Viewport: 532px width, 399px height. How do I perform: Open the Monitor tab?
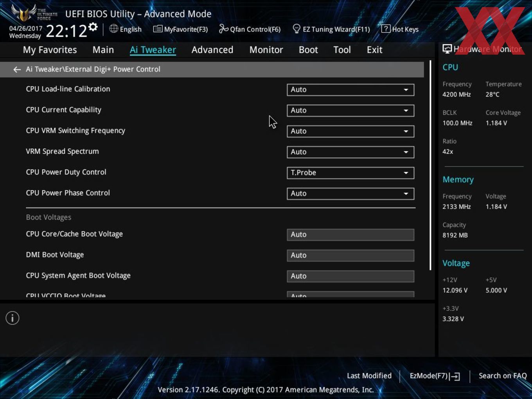[266, 50]
